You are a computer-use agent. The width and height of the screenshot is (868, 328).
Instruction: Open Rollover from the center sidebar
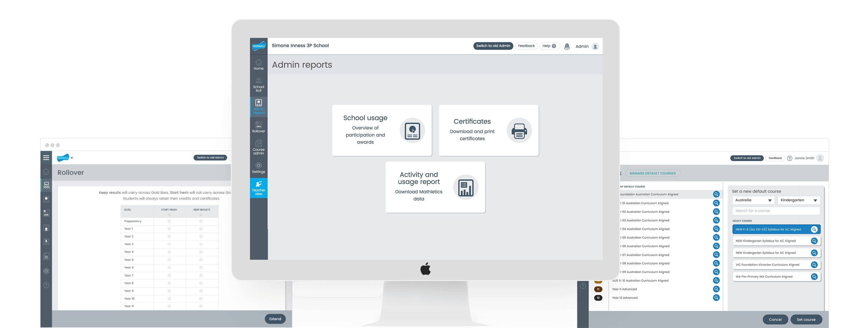[258, 127]
